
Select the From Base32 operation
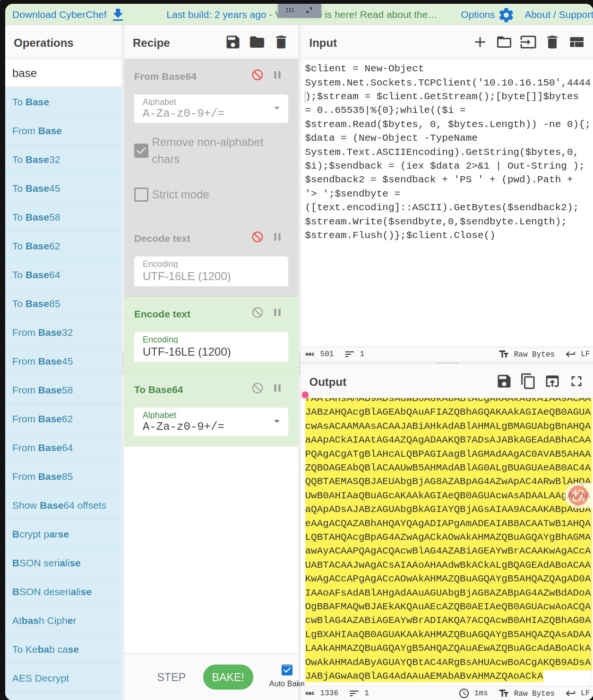(x=63, y=333)
